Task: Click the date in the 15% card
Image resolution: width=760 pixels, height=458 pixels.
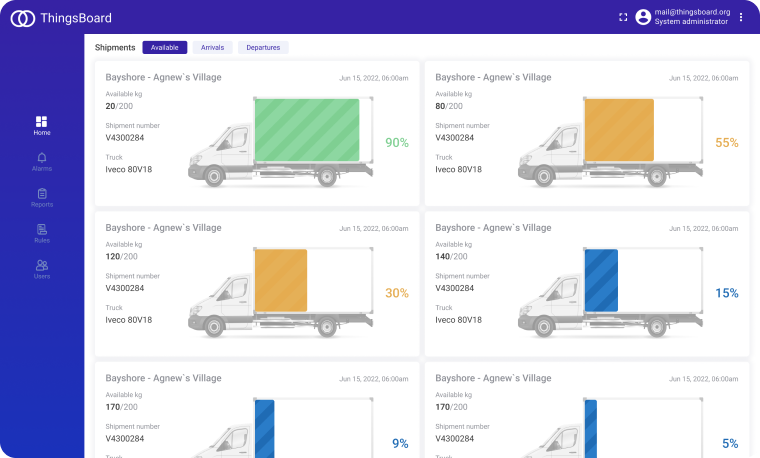Action: 704,228
